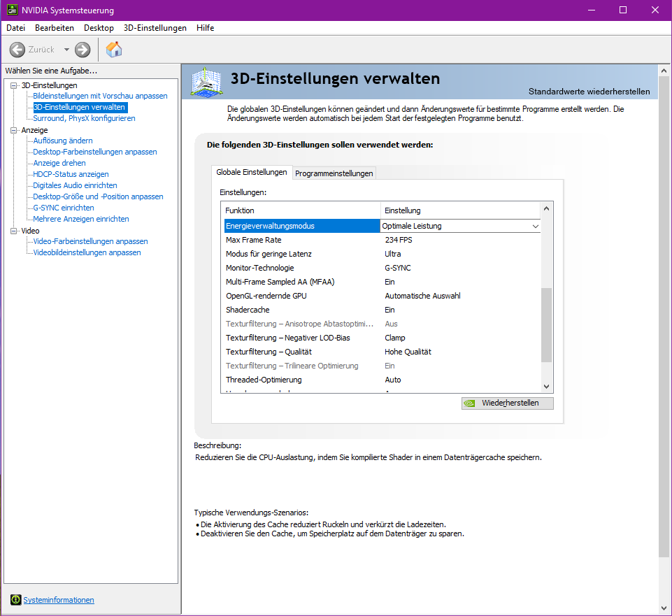Open the 3D-Einstellungen menu
672x616 pixels.
tap(155, 28)
